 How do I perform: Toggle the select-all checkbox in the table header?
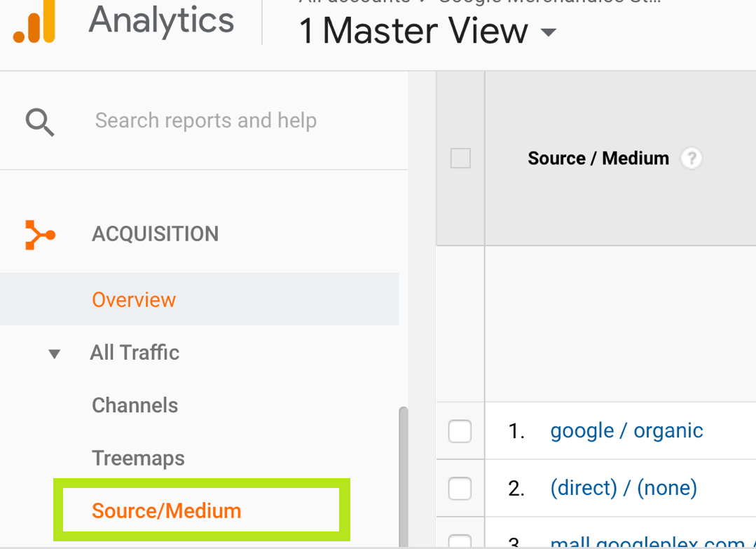pyautogui.click(x=460, y=158)
